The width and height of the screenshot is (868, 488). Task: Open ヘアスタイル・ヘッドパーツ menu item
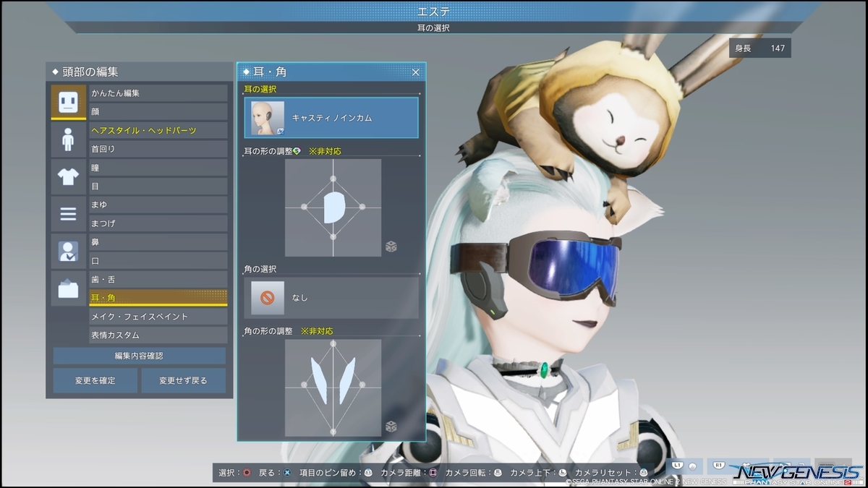click(158, 130)
